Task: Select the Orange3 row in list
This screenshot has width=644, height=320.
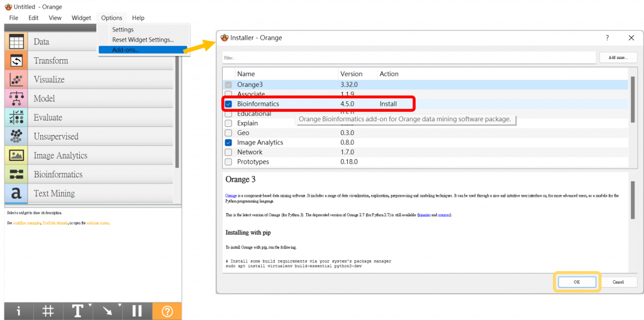Action: point(425,85)
